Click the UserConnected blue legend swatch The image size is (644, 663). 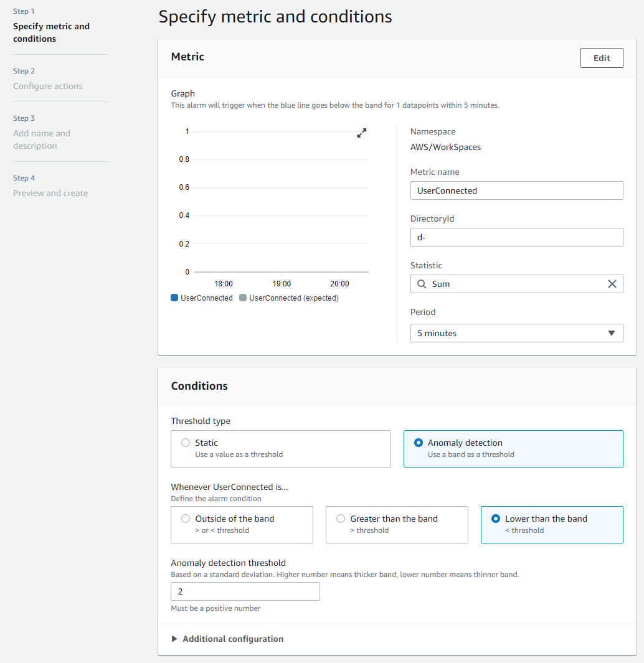(174, 298)
